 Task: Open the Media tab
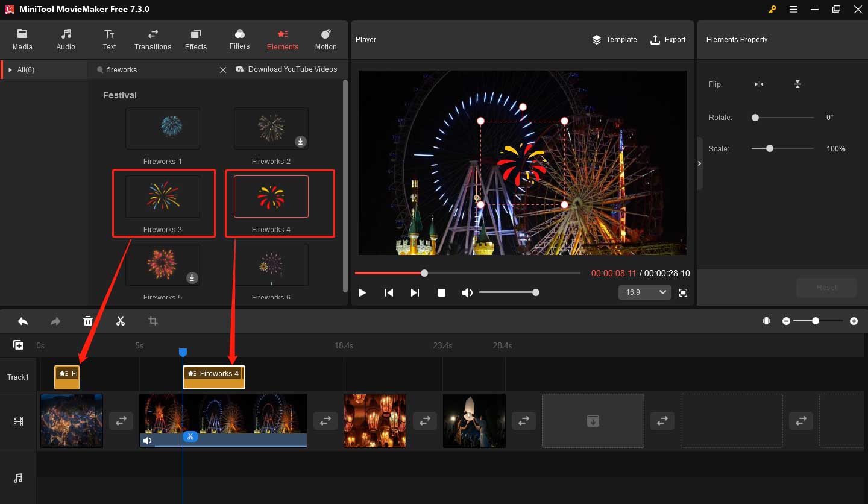(x=22, y=39)
